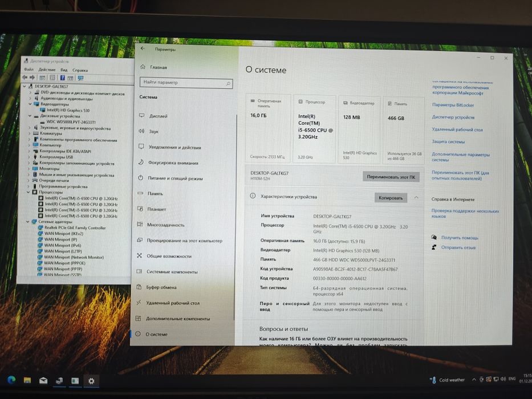Click Back arrow in Device Manager toolbar
This screenshot has width=532, height=399.
[25, 78]
